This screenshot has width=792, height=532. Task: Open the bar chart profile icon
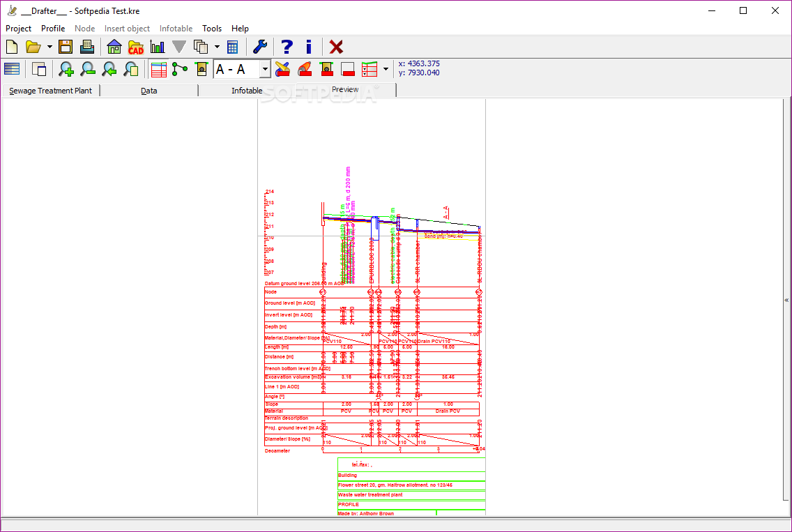157,47
